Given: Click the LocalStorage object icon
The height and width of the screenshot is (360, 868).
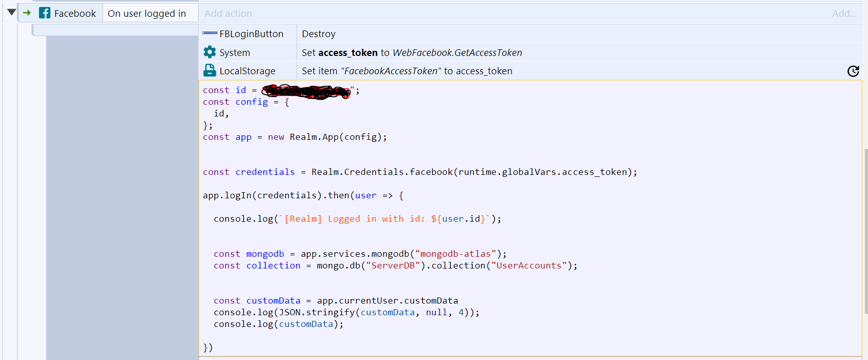Looking at the screenshot, I should point(209,70).
